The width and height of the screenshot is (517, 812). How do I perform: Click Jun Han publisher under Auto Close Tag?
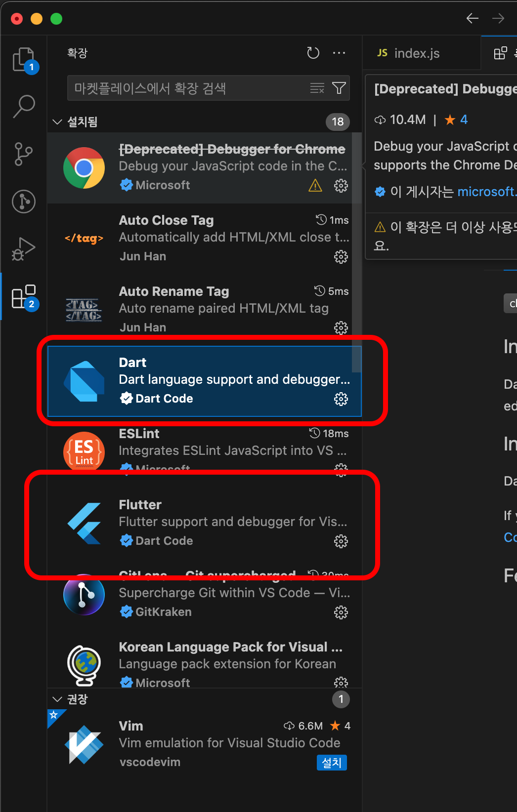(x=143, y=256)
